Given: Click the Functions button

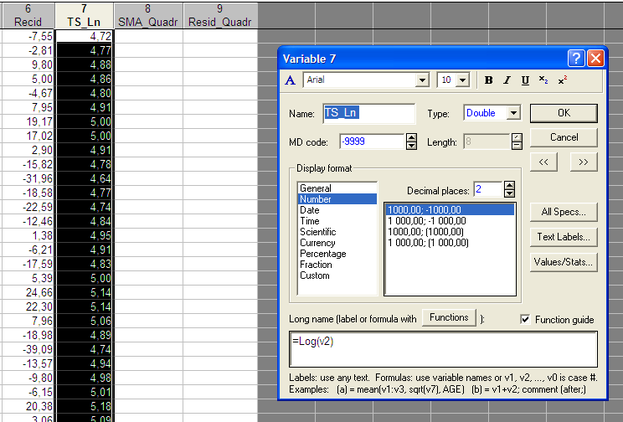Looking at the screenshot, I should tap(449, 318).
